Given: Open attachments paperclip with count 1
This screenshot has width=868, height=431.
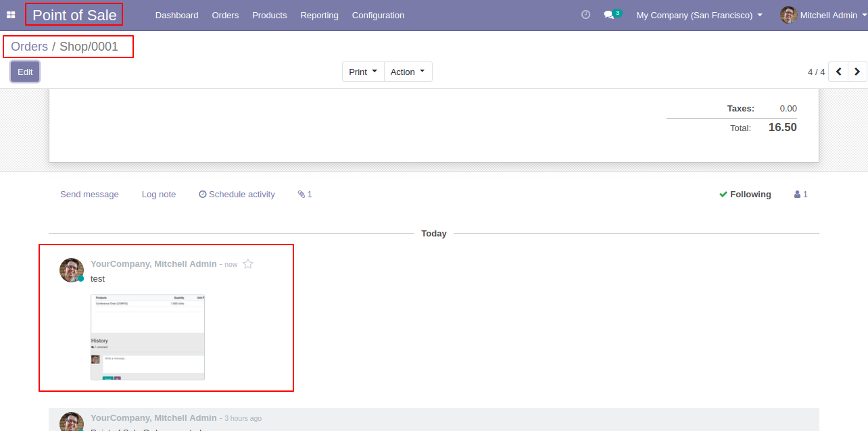Looking at the screenshot, I should (305, 195).
